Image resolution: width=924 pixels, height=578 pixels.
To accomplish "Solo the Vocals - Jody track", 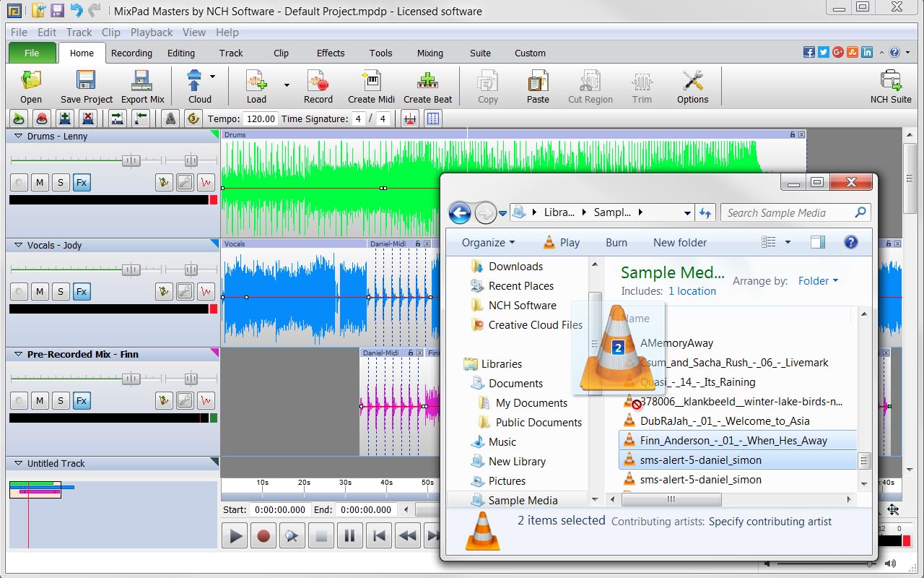I will 60,291.
